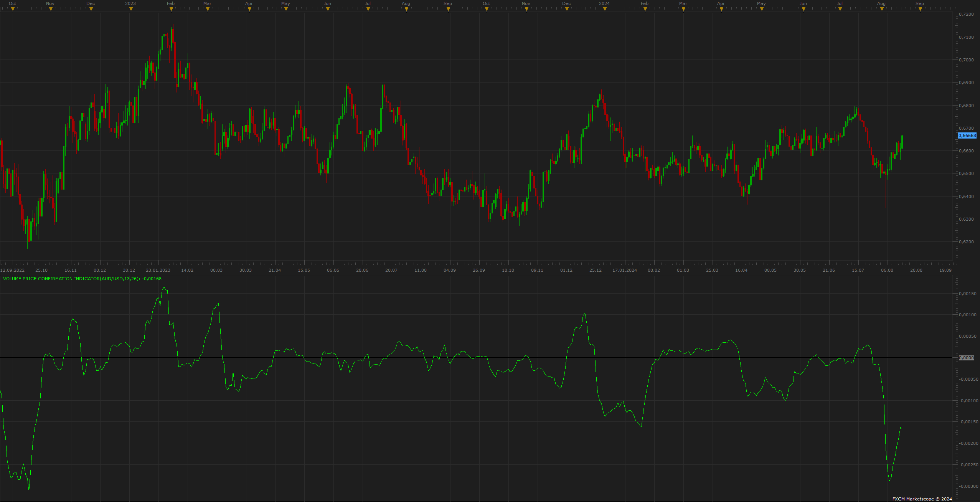This screenshot has height=502, width=980.
Task: Select the 15.07 date label
Action: (x=858, y=270)
